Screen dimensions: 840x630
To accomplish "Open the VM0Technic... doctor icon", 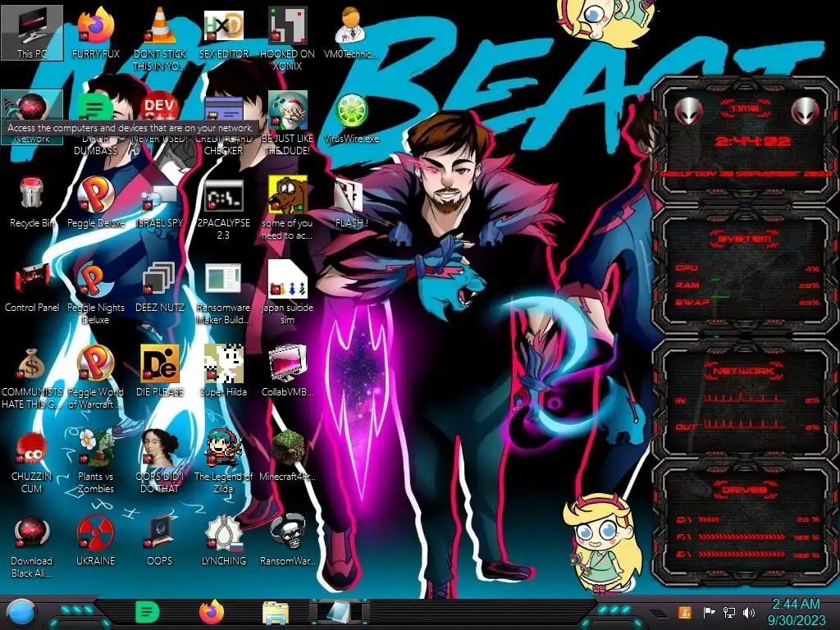I will [x=351, y=32].
